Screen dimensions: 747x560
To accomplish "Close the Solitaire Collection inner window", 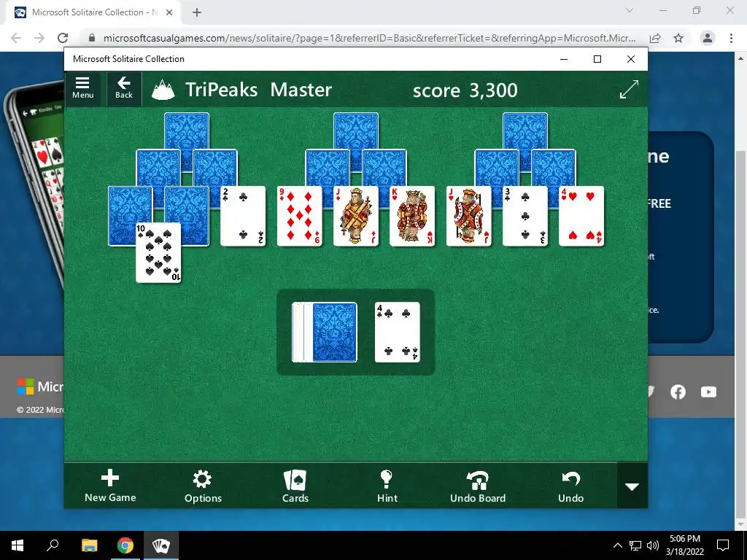I will point(631,59).
